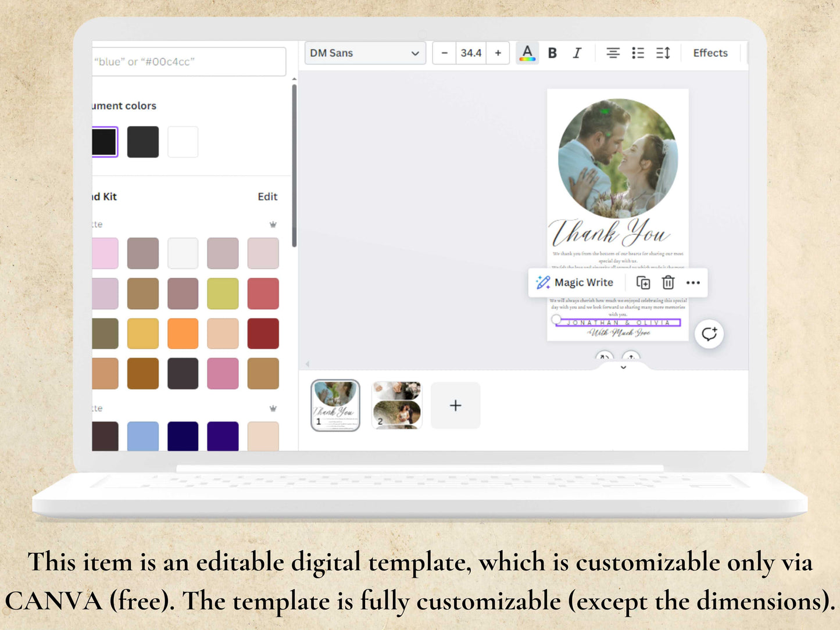
Task: Decrease font size with minus button
Action: pos(445,53)
